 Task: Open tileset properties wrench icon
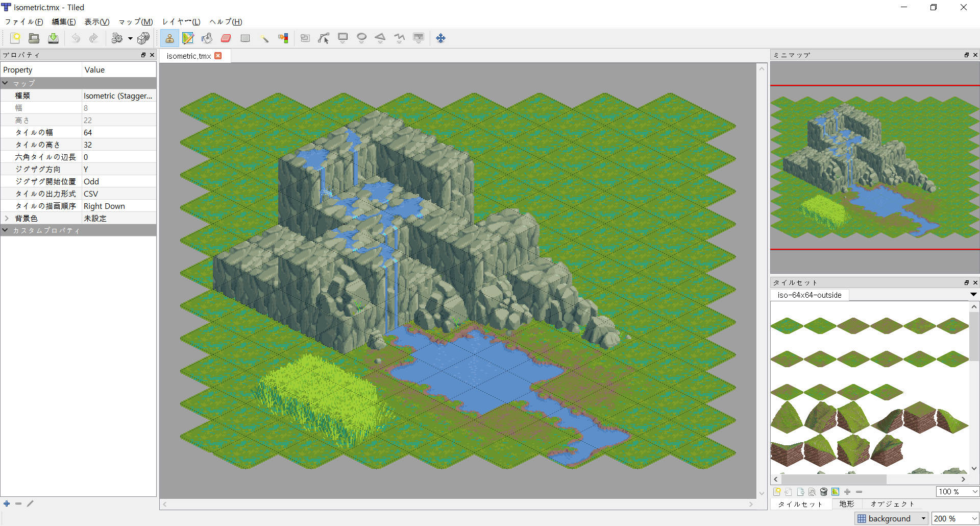(x=812, y=492)
